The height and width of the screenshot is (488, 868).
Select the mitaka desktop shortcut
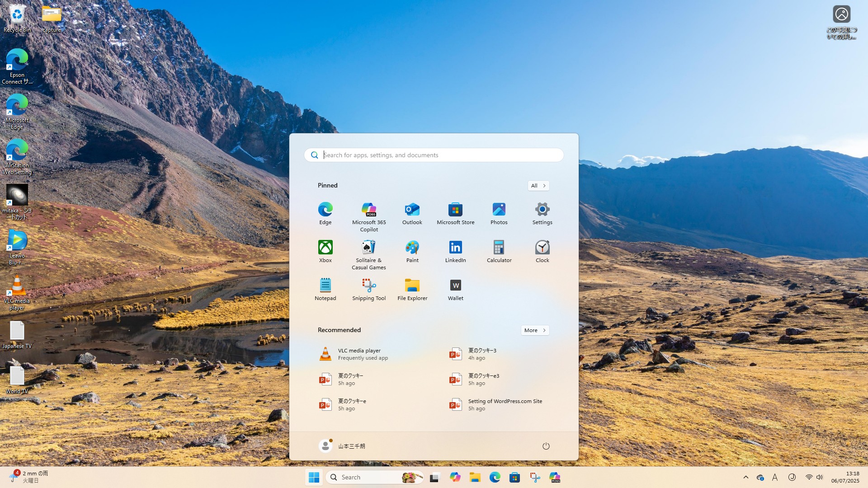tap(17, 202)
